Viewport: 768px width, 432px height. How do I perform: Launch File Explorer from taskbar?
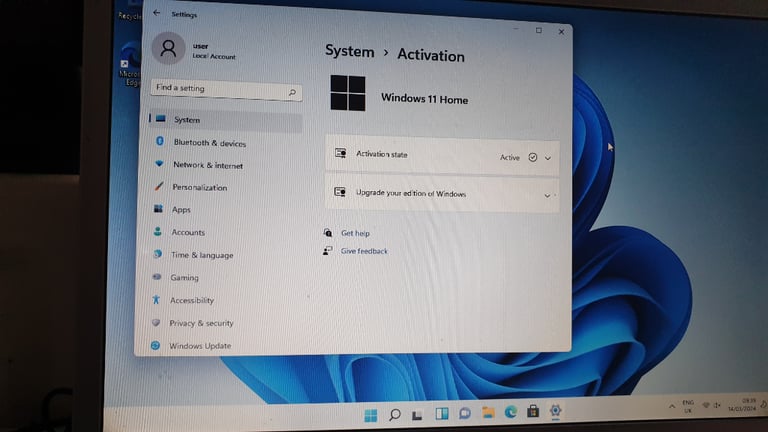488,412
